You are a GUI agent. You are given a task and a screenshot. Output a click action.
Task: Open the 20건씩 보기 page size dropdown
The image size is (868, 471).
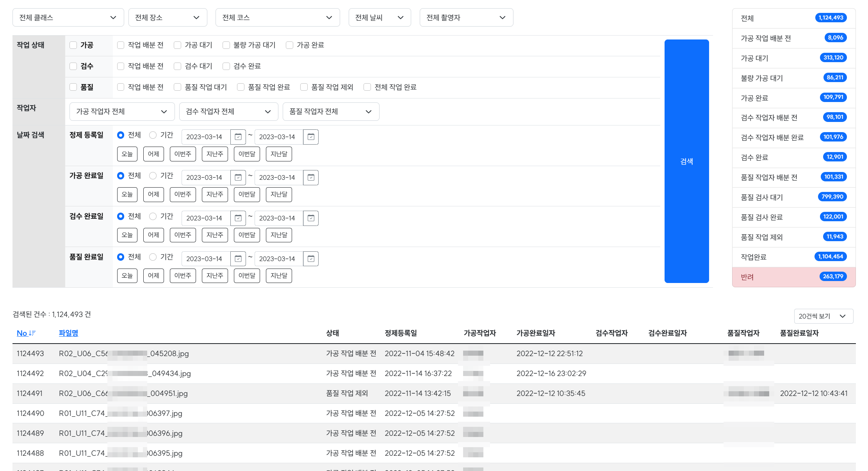point(823,316)
